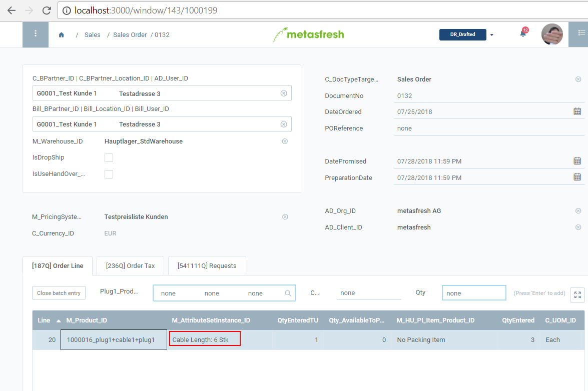Clear the C_BPartner_ID field
Image resolution: width=588 pixels, height=391 pixels.
[x=284, y=93]
